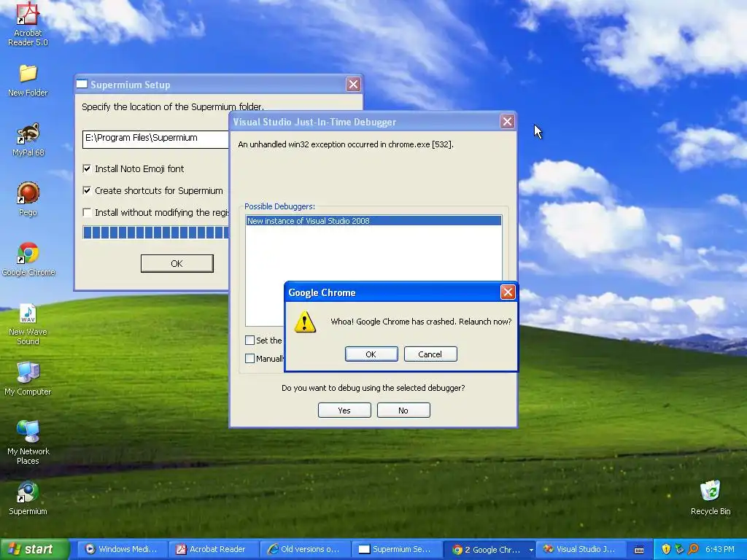Select the Google Chrome desktop shortcut
Screen dimensions: 747x560
pyautogui.click(x=28, y=260)
